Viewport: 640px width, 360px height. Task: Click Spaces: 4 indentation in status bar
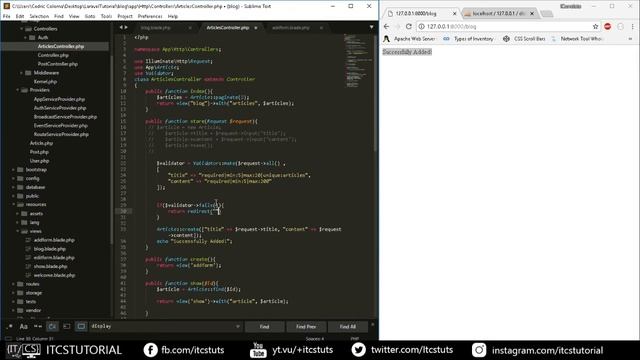(315, 339)
